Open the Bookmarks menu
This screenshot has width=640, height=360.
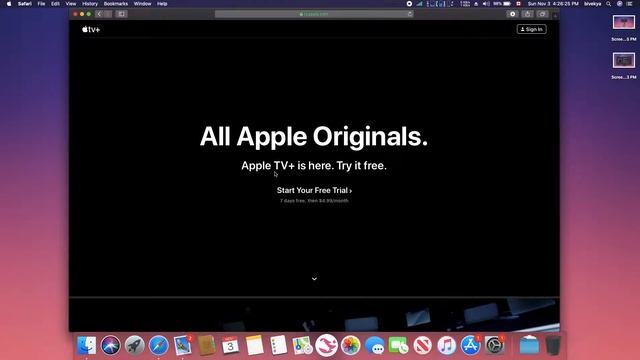pos(116,4)
